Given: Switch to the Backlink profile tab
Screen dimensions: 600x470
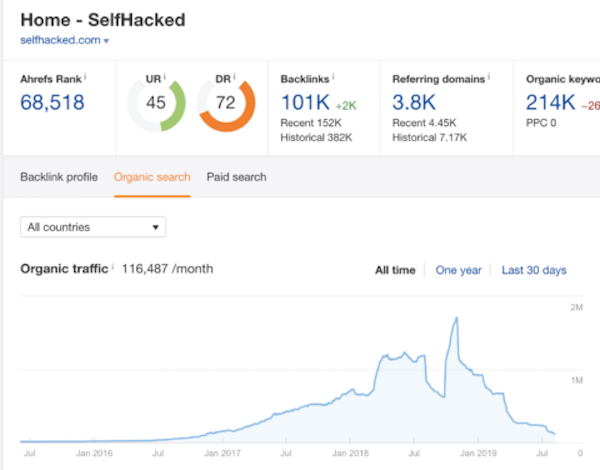Looking at the screenshot, I should tap(59, 177).
